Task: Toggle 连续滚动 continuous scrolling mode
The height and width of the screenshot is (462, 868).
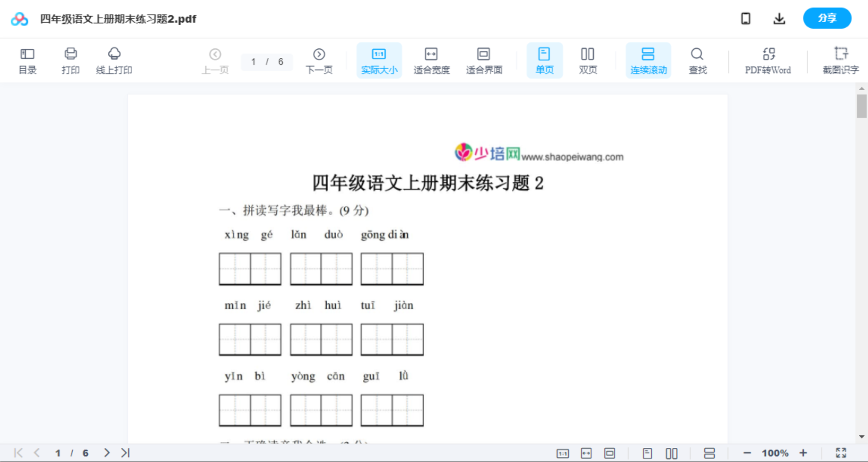Action: [648, 60]
